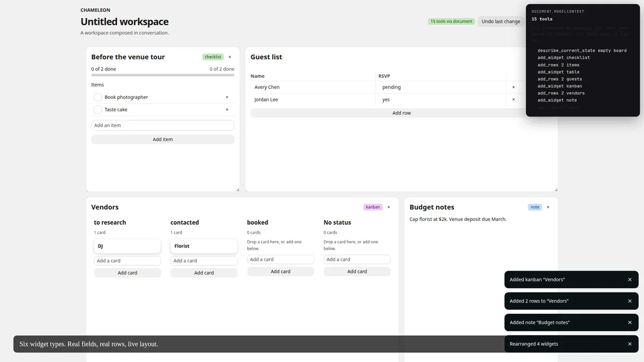The height and width of the screenshot is (362, 644).
Task: Dismiss the "Added kanban Vendors" toast
Action: (x=629, y=280)
